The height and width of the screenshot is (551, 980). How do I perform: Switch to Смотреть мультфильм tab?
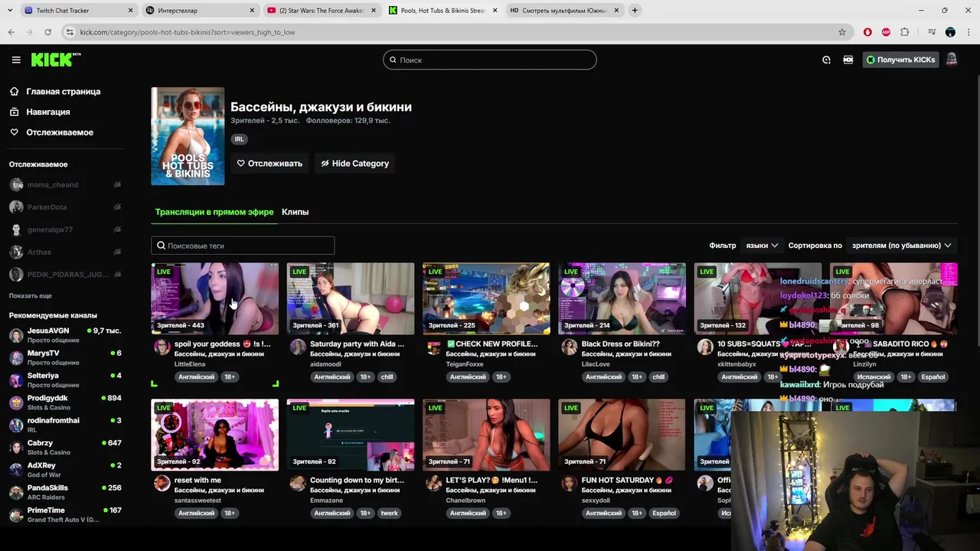point(565,11)
